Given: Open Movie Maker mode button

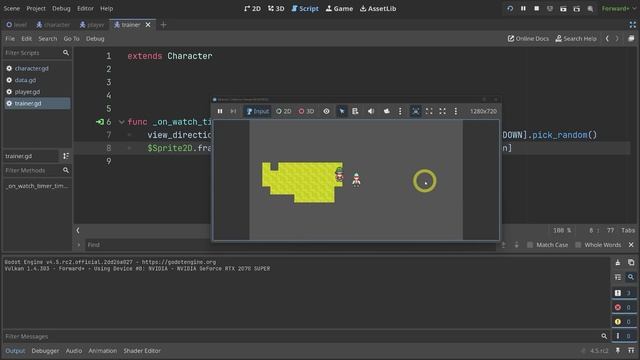Looking at the screenshot, I should tap(590, 9).
